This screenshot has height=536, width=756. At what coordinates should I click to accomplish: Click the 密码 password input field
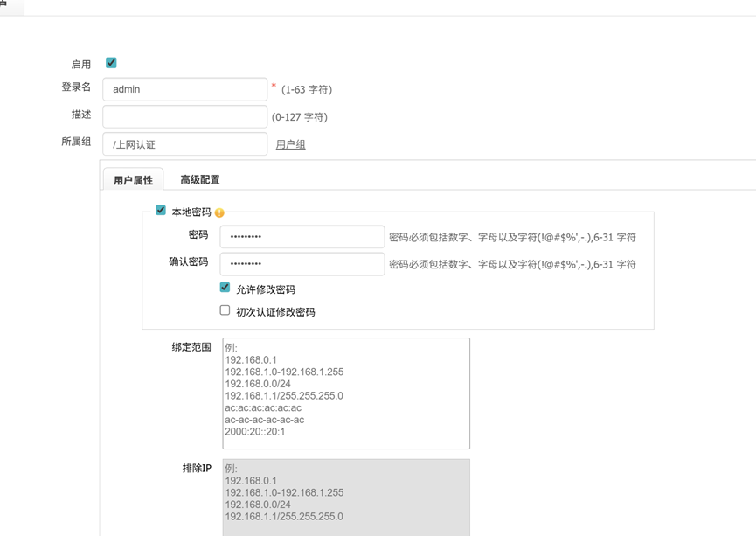tap(302, 237)
